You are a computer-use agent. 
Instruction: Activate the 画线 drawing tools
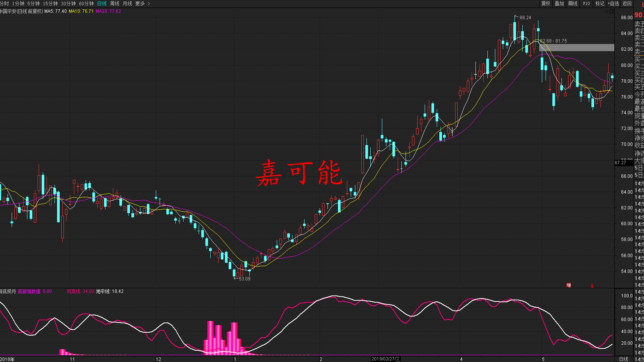[x=573, y=3]
